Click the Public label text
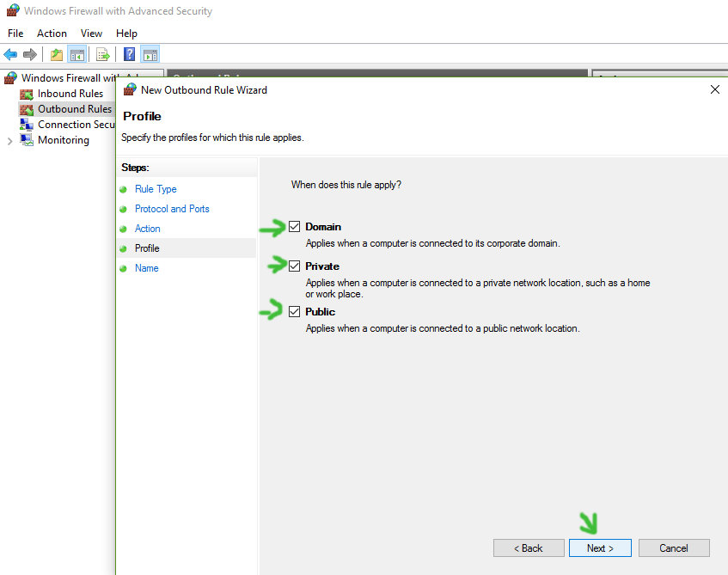The height and width of the screenshot is (575, 728). 321,312
